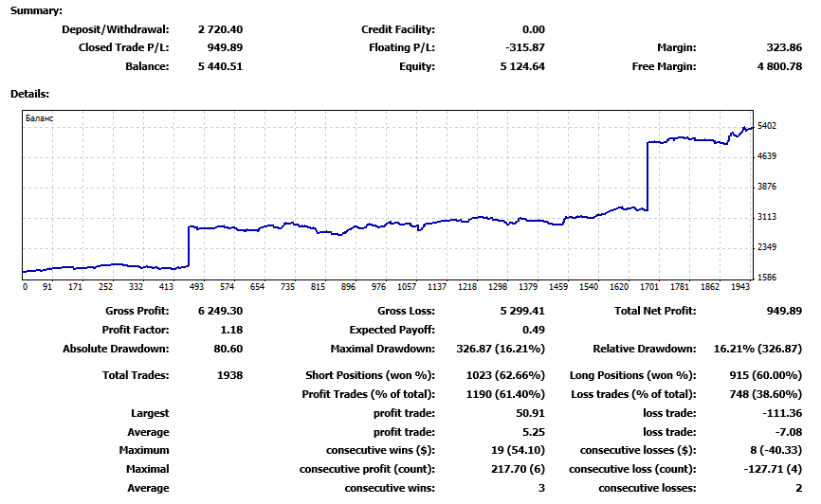
Task: Click the Details section heading
Action: (x=29, y=94)
